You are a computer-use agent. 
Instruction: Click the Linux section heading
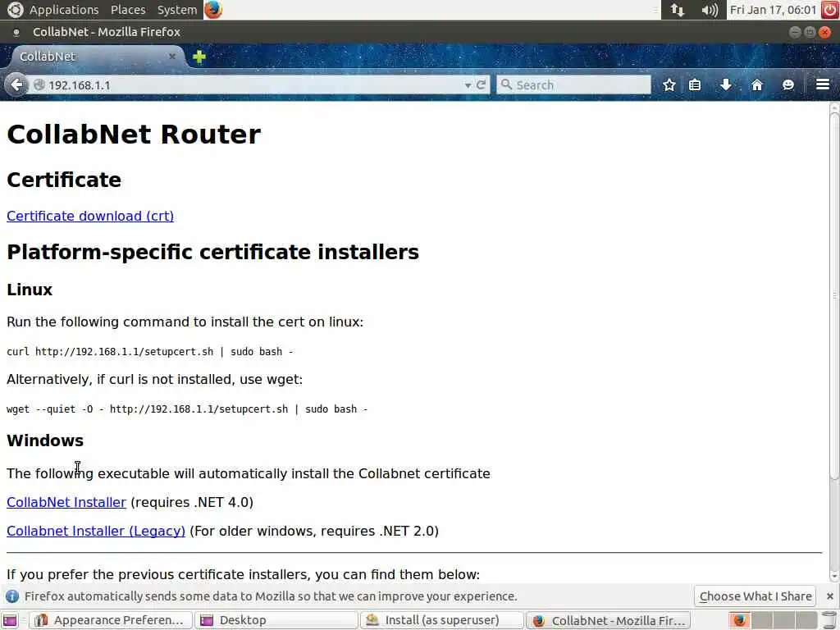(x=30, y=290)
